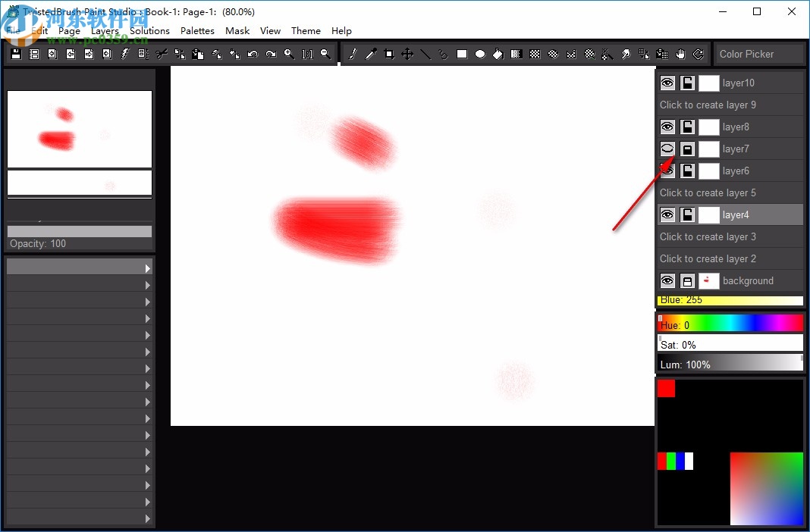The height and width of the screenshot is (532, 810).
Task: Expand the first brush category arrow
Action: pyautogui.click(x=149, y=267)
